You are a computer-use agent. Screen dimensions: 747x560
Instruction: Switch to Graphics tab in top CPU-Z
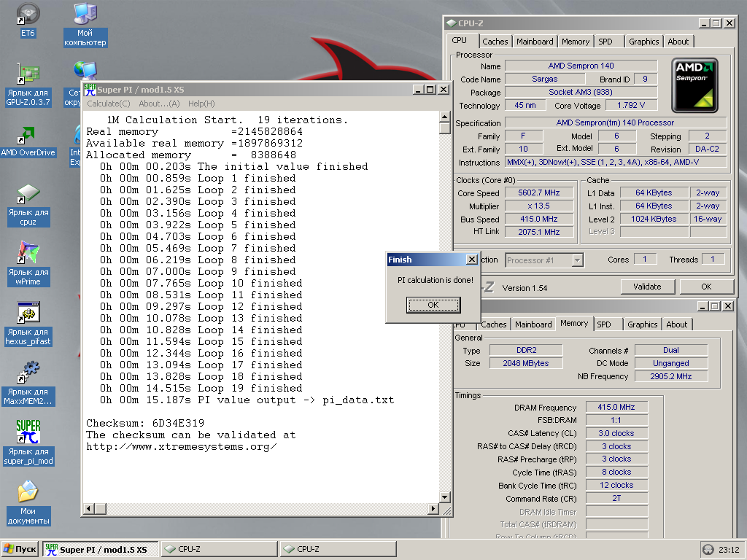(x=643, y=42)
